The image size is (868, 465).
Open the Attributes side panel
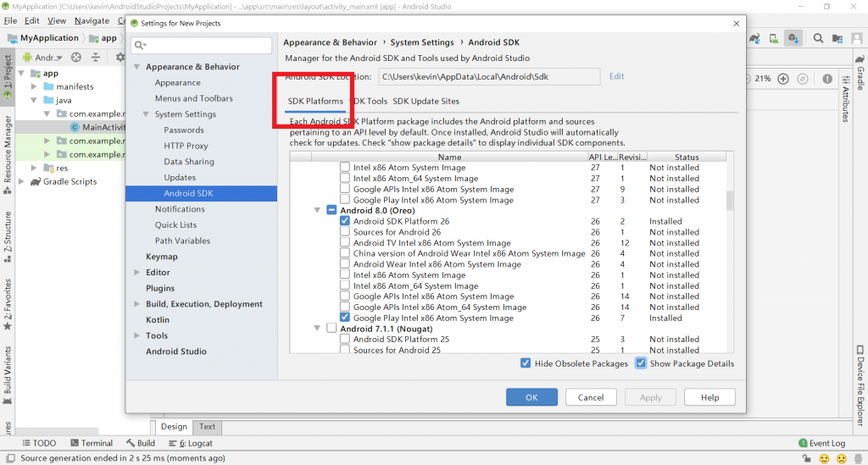[x=846, y=98]
